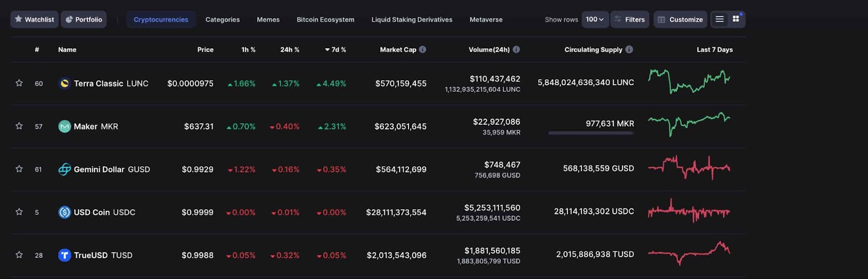Screen dimensions: 868x279
Task: Sort by the # rank column
Action: pyautogui.click(x=37, y=49)
